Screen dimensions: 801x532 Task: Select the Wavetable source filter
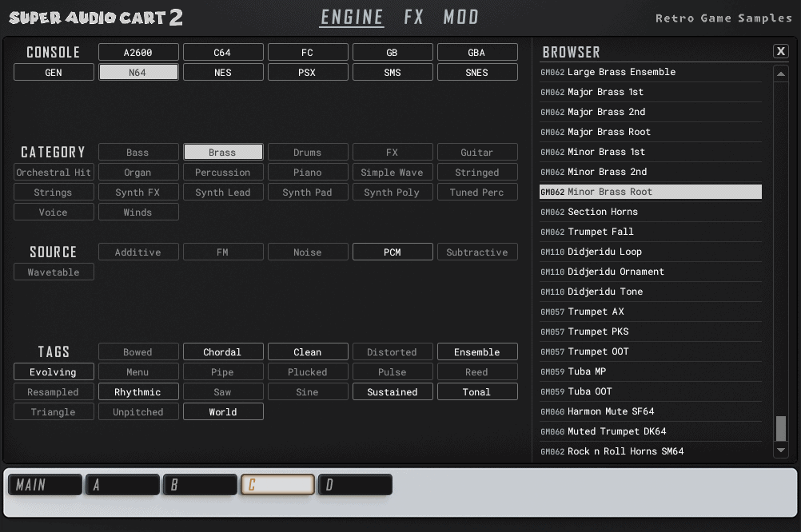coord(54,272)
